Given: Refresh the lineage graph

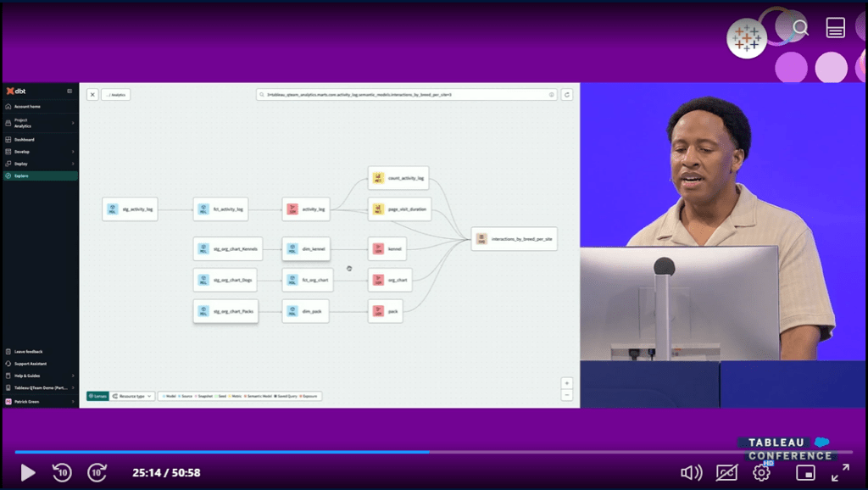Looking at the screenshot, I should (x=567, y=94).
